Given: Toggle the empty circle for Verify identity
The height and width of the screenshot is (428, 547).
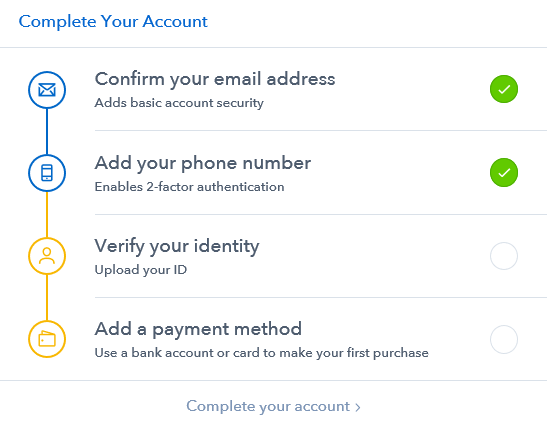Looking at the screenshot, I should [504, 256].
